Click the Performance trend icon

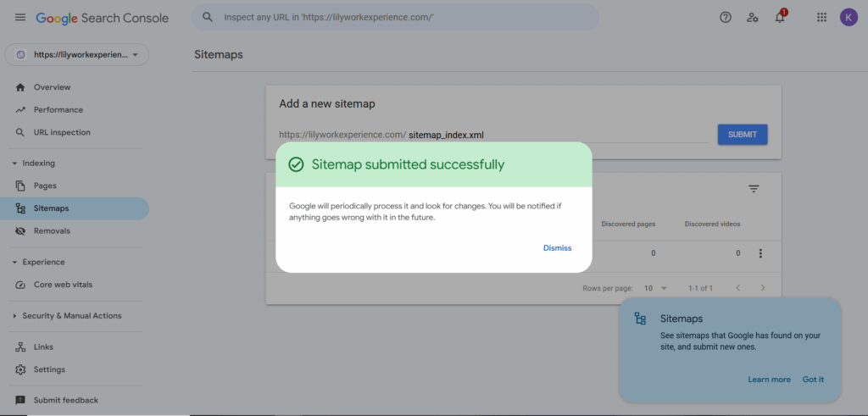coord(20,110)
